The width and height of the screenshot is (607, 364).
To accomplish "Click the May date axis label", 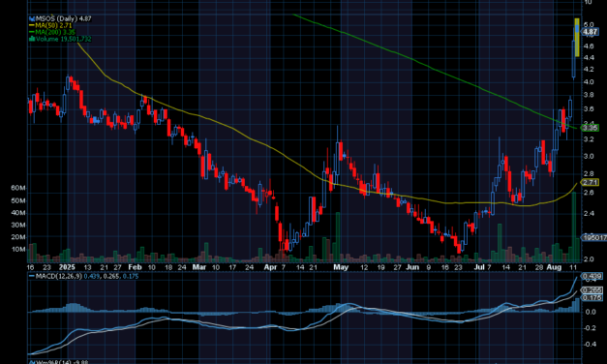I will 341,267.
